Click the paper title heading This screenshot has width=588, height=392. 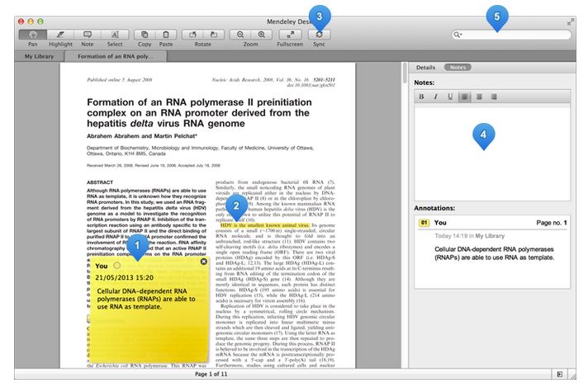199,113
